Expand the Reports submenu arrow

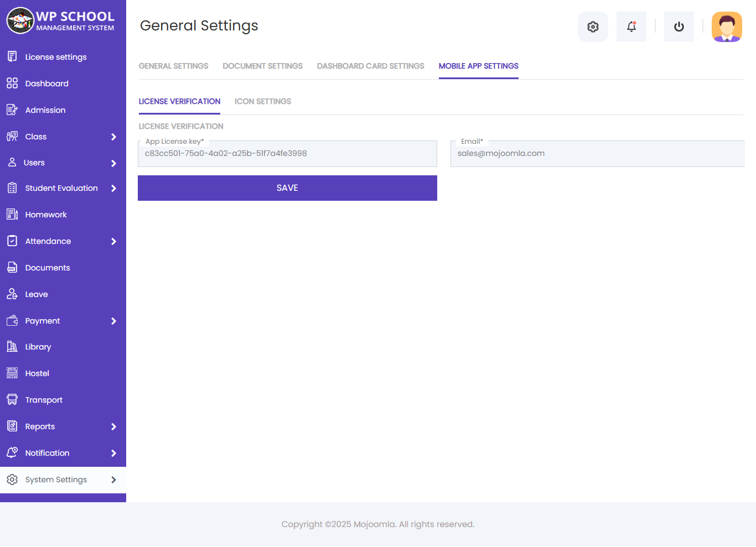113,426
